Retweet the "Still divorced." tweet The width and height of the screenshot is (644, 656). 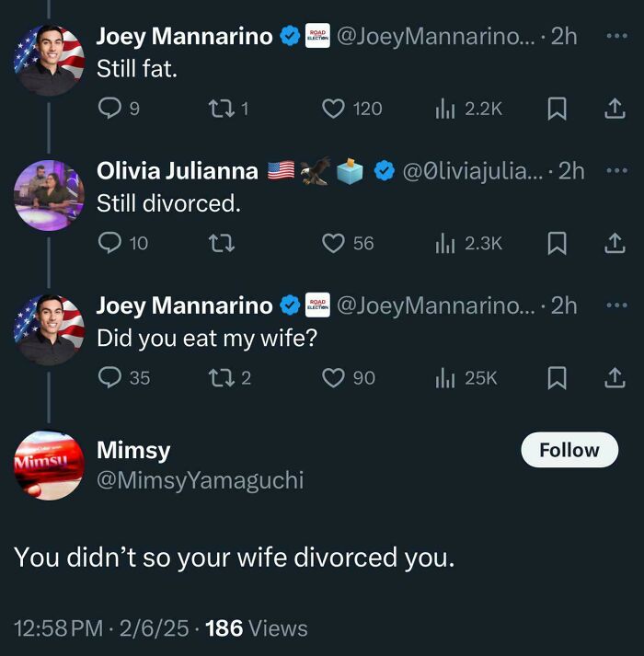click(221, 243)
